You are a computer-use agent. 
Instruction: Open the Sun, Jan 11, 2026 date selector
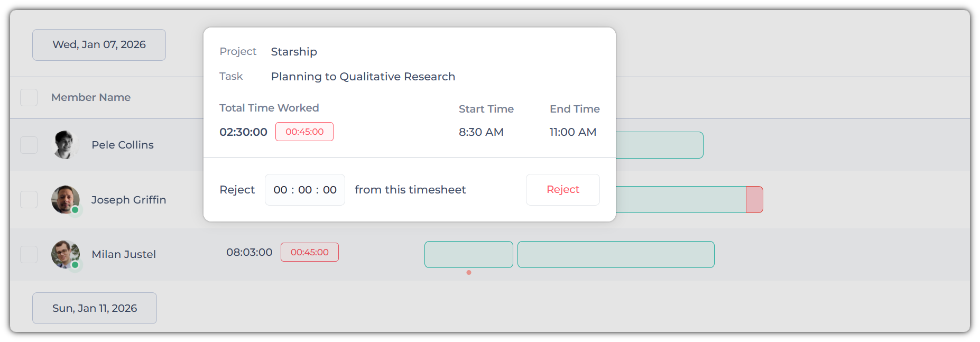[x=95, y=308]
